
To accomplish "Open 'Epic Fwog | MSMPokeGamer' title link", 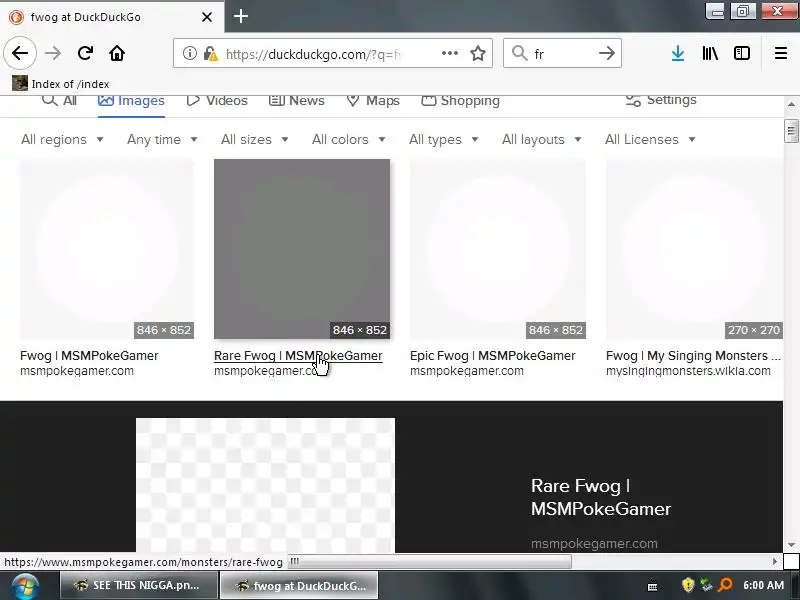I will pyautogui.click(x=492, y=356).
